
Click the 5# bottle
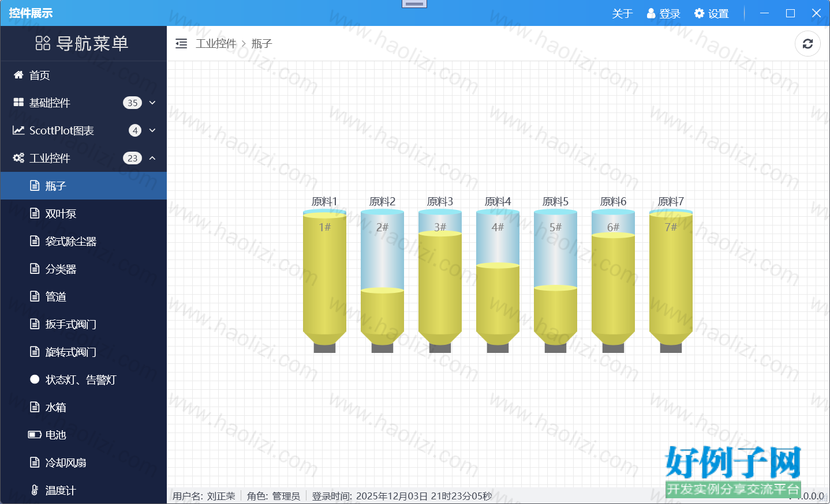tap(555, 281)
